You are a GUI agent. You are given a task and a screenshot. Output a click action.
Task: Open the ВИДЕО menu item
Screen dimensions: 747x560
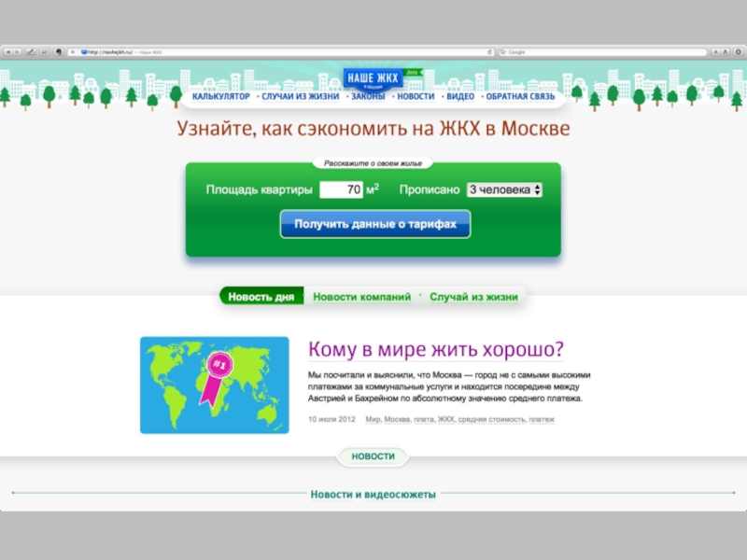(x=460, y=96)
